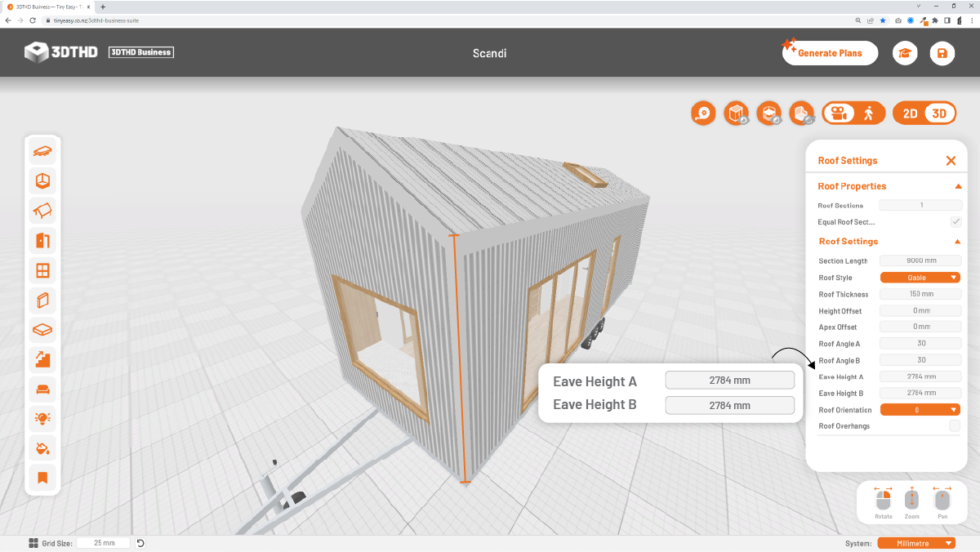Activate the tape measure tool
This screenshot has width=980, height=552.
point(703,114)
